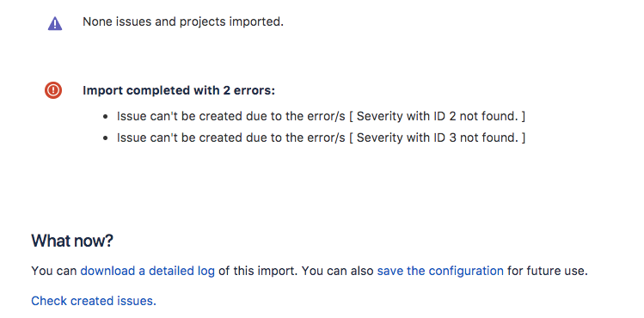
Task: Open the save the configuration link
Action: (440, 272)
